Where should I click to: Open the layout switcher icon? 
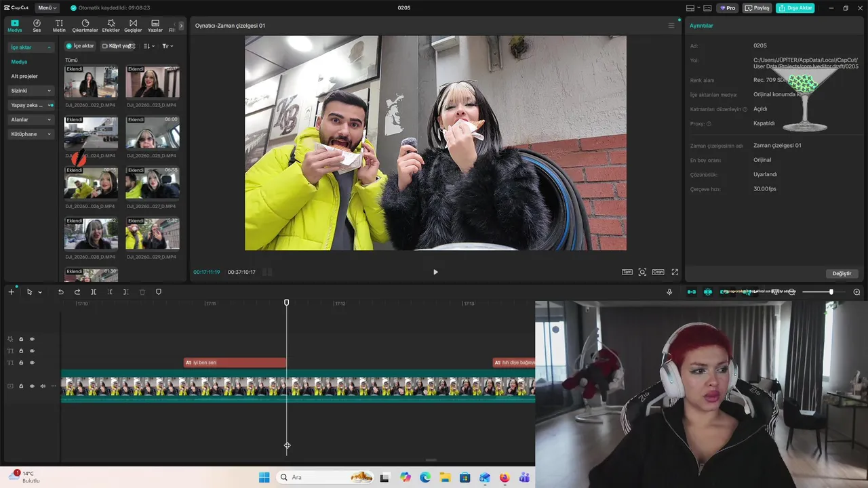point(692,8)
